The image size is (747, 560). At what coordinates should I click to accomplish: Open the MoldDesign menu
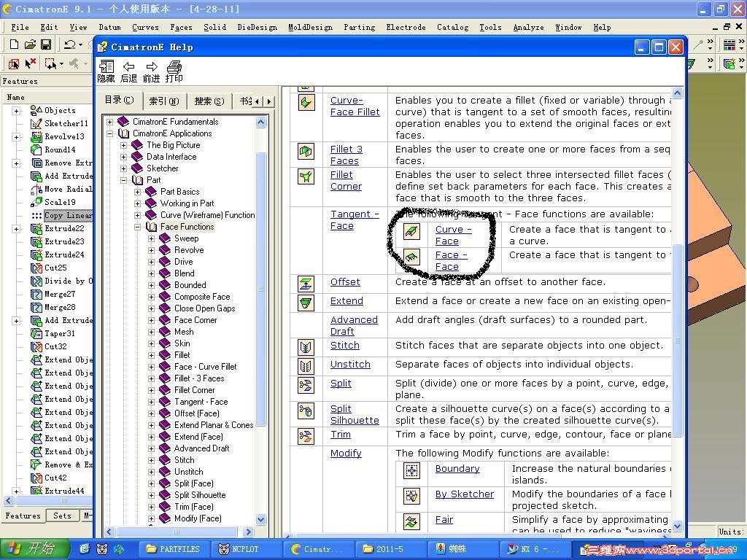pos(311,27)
